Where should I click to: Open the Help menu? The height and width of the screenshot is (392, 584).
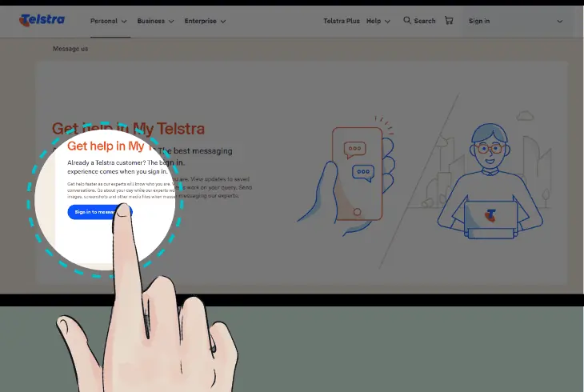pos(374,21)
